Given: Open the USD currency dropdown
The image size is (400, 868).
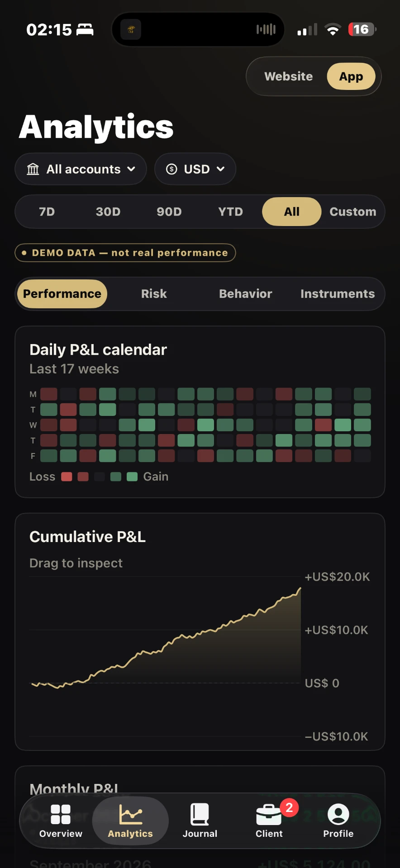Looking at the screenshot, I should click(195, 169).
